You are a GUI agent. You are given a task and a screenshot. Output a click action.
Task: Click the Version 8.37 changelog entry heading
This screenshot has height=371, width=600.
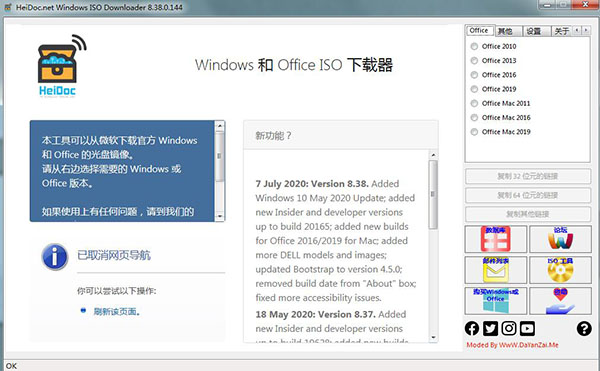coord(316,314)
